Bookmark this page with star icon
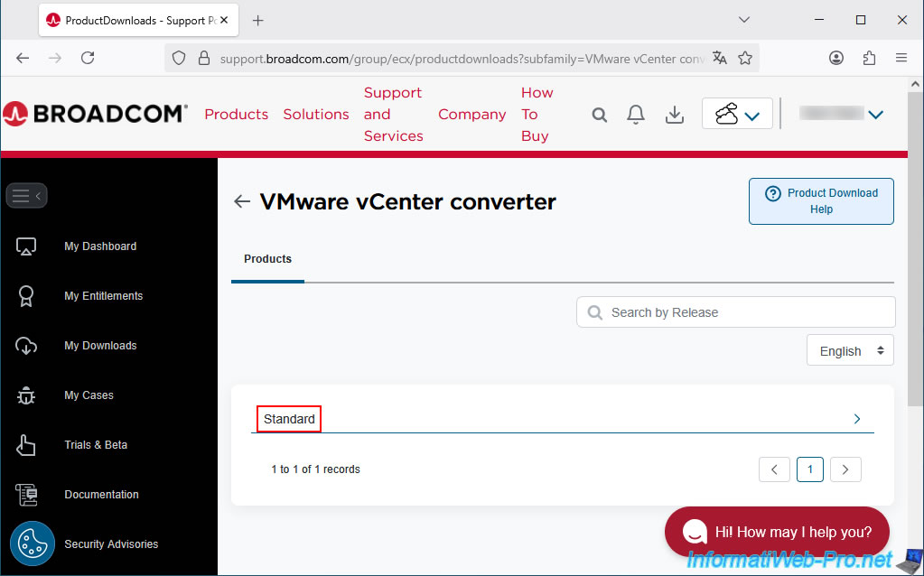 [x=745, y=58]
